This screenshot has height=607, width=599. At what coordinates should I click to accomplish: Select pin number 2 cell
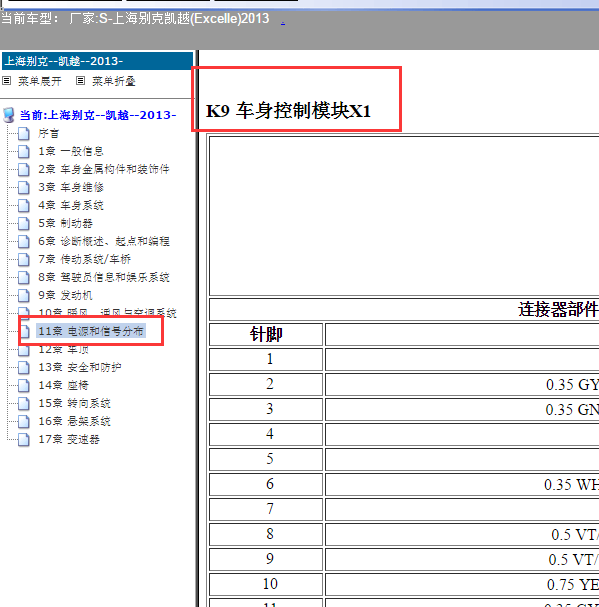tap(266, 384)
